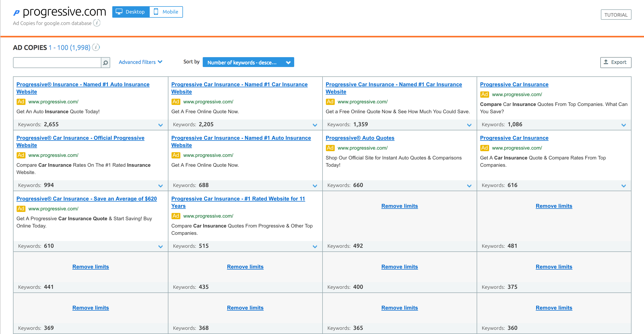This screenshot has height=334, width=644.
Task: Open the Sort by dropdown
Action: (x=248, y=62)
